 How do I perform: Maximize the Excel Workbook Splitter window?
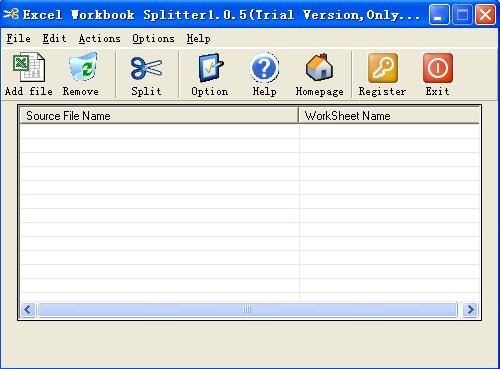462,15
